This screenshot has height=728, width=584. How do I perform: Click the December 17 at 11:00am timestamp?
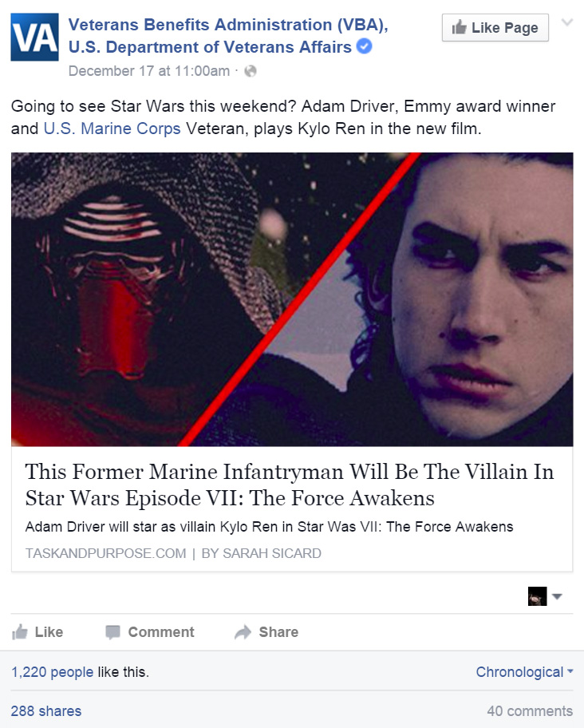point(149,71)
